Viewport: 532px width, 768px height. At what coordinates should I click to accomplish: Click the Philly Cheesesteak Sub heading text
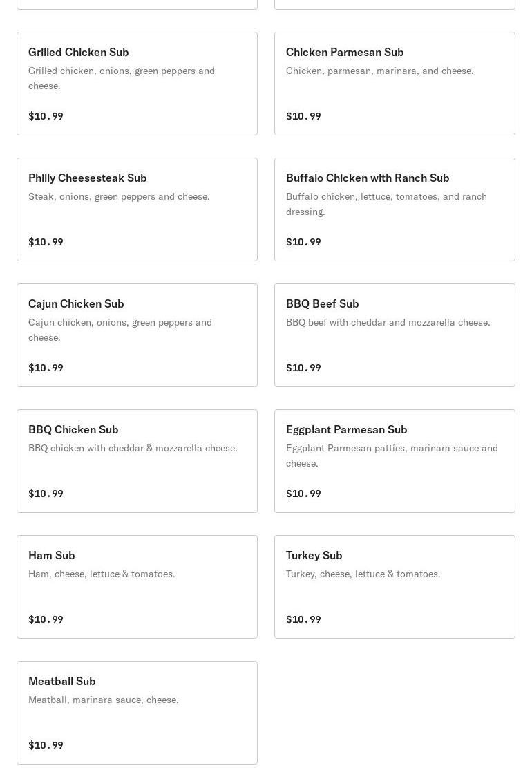(88, 178)
